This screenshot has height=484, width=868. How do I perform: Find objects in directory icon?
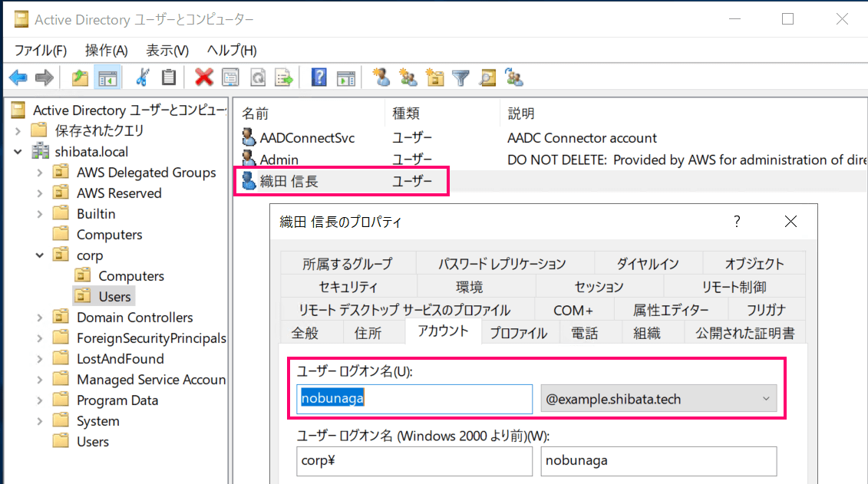point(487,77)
